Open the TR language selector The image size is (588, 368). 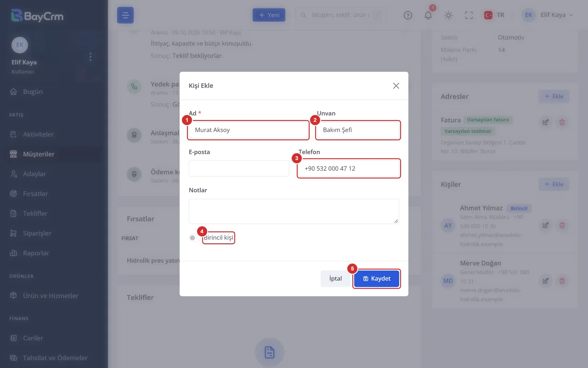[494, 15]
